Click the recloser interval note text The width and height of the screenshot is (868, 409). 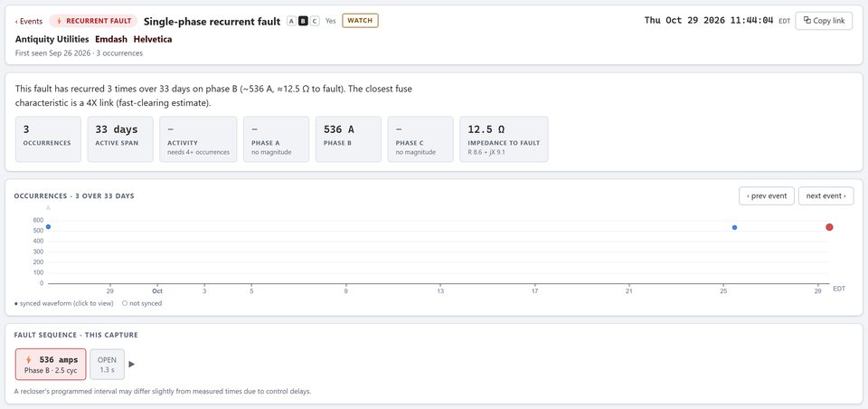point(163,391)
